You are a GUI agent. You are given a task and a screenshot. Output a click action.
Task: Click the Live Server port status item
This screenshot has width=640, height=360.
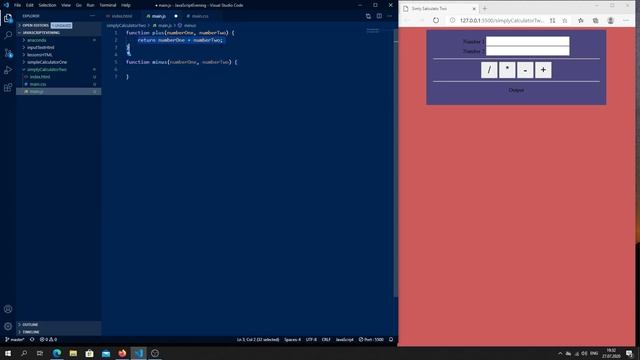pos(371,340)
